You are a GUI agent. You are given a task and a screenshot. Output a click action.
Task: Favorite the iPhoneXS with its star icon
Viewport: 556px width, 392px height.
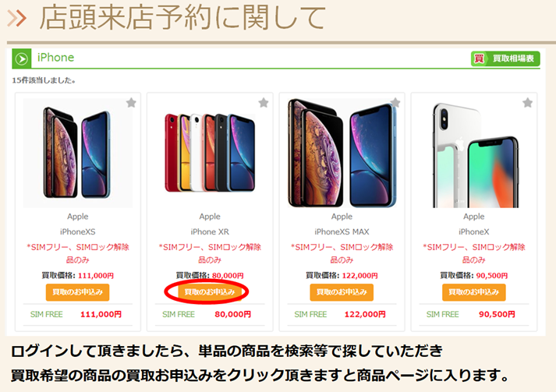pos(131,103)
